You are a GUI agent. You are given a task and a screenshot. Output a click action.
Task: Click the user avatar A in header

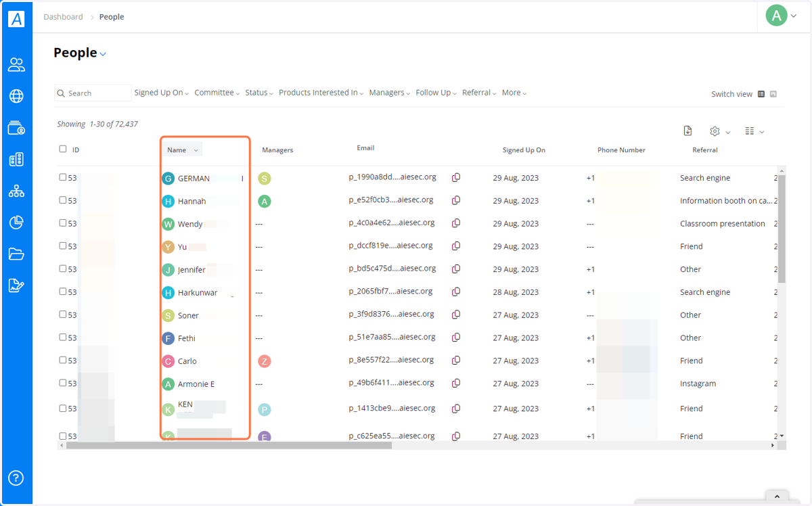click(x=776, y=16)
